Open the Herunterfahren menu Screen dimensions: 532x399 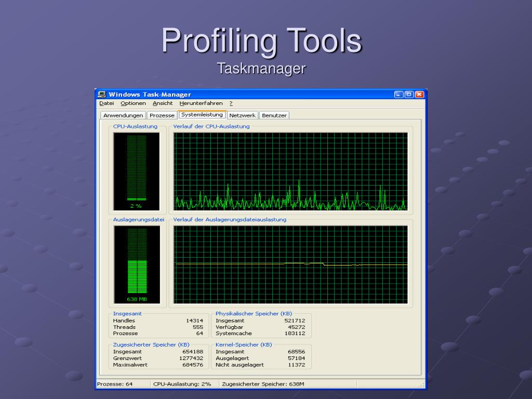[x=201, y=103]
